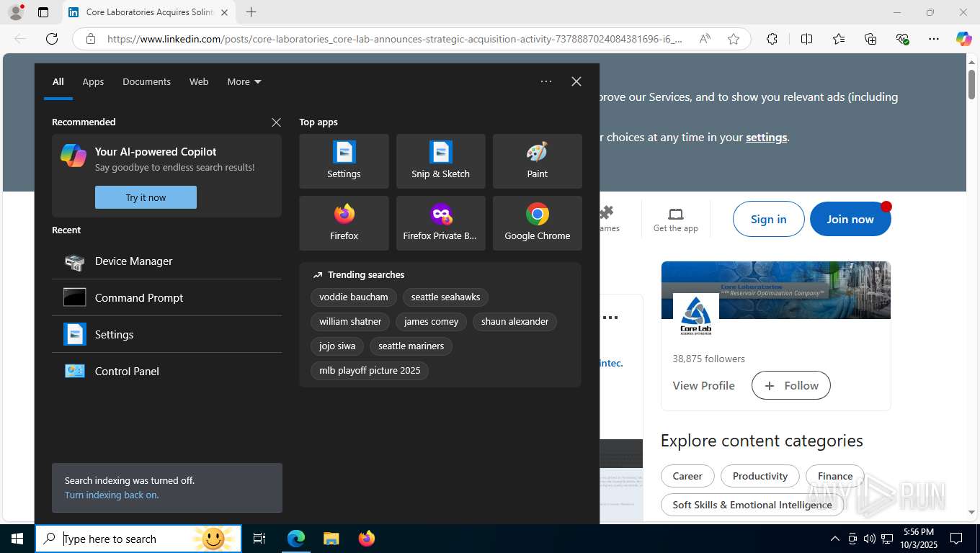Open Copilot in Edge toolbar

tap(964, 39)
